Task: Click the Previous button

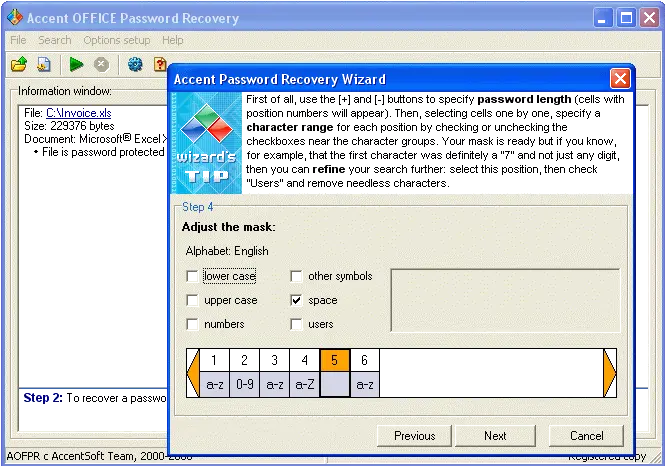Action: tap(414, 436)
